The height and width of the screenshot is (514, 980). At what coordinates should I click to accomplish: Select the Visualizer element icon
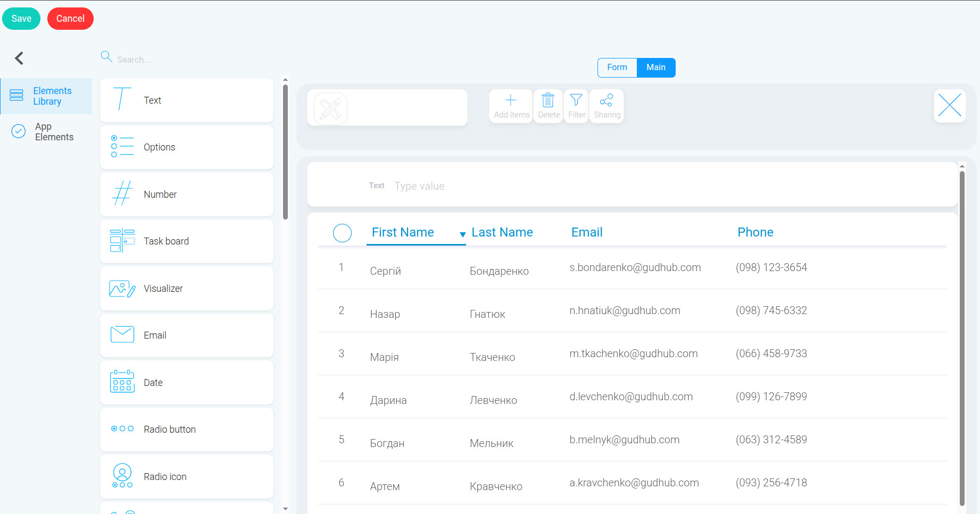pos(122,289)
